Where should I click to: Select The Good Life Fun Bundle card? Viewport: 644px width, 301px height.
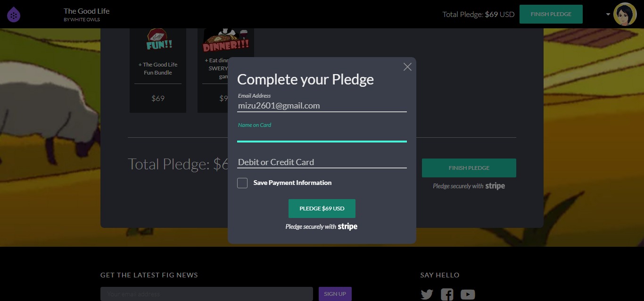[158, 70]
